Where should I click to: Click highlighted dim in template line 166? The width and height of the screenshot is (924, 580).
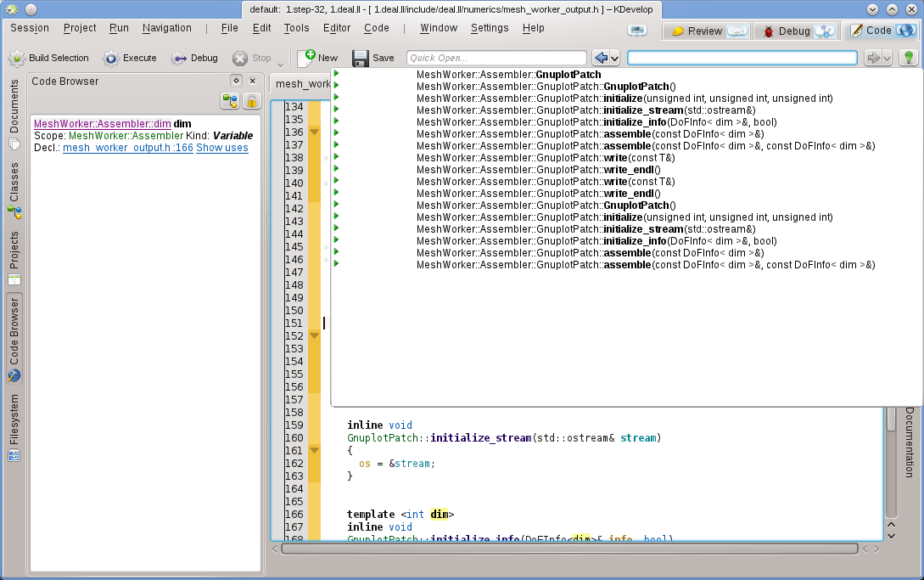(439, 514)
